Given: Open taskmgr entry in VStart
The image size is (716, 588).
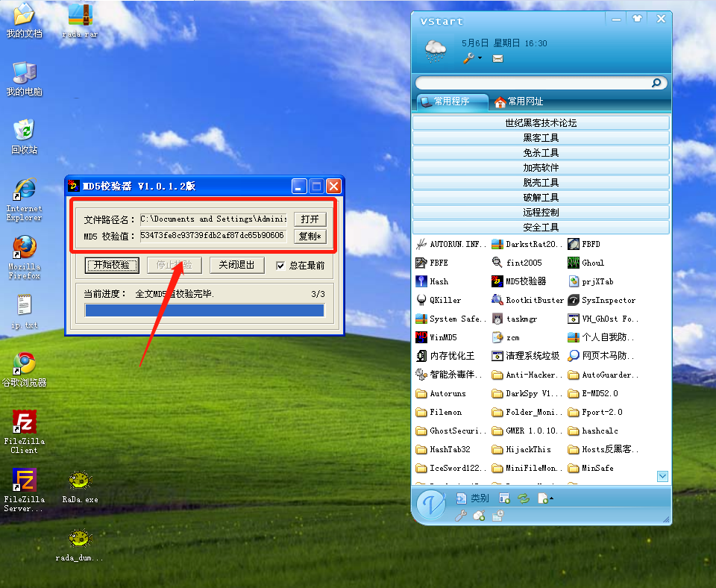Looking at the screenshot, I should pyautogui.click(x=515, y=319).
